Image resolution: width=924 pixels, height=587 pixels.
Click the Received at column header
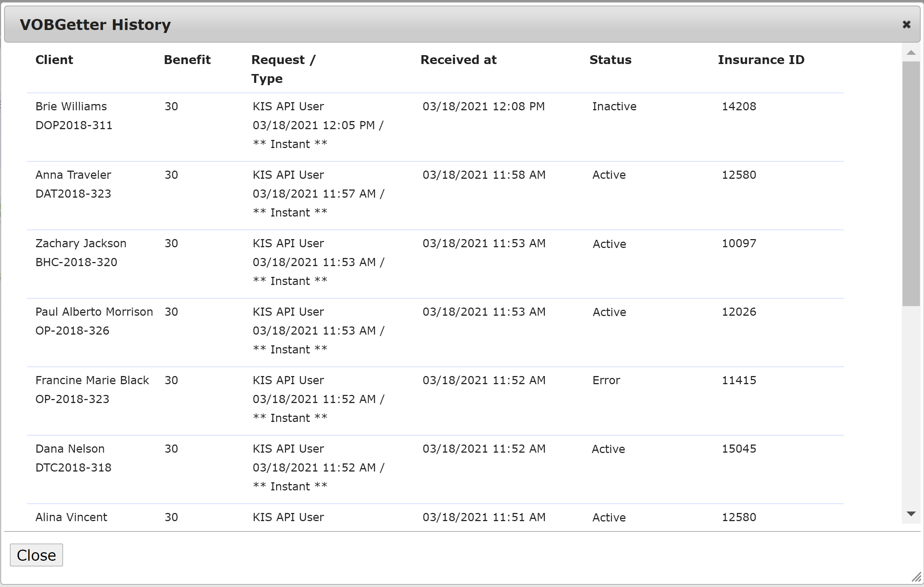(x=458, y=60)
